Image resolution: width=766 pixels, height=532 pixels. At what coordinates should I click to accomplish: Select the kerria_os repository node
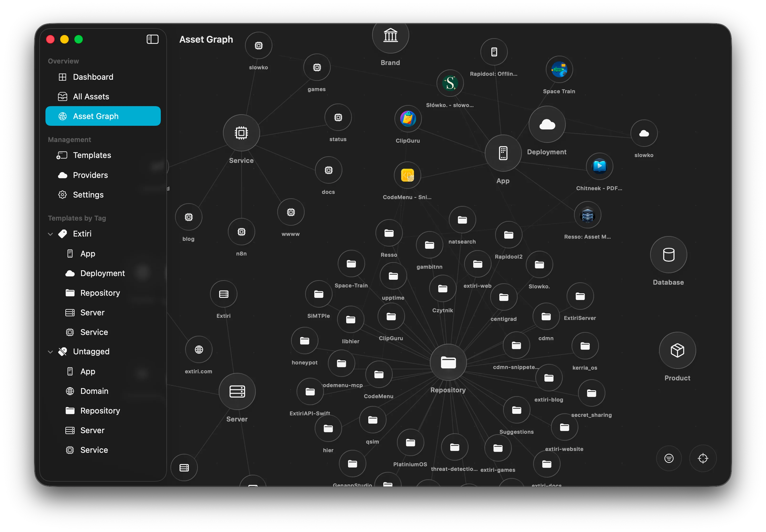click(x=585, y=346)
